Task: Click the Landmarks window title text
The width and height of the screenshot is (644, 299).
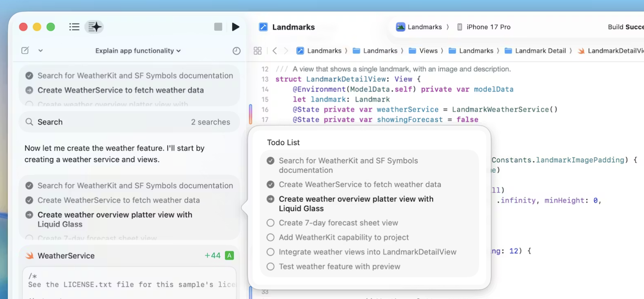Action: 294,27
